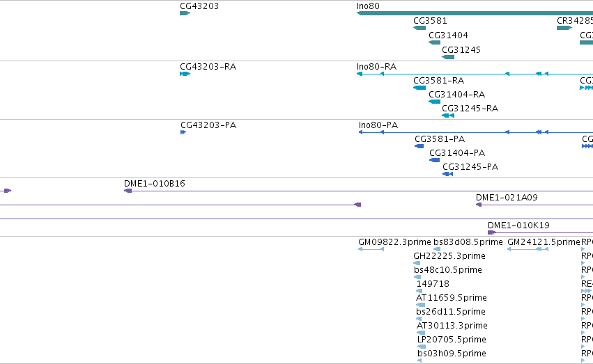Select the CG31245-PA protein glyph

(448, 174)
